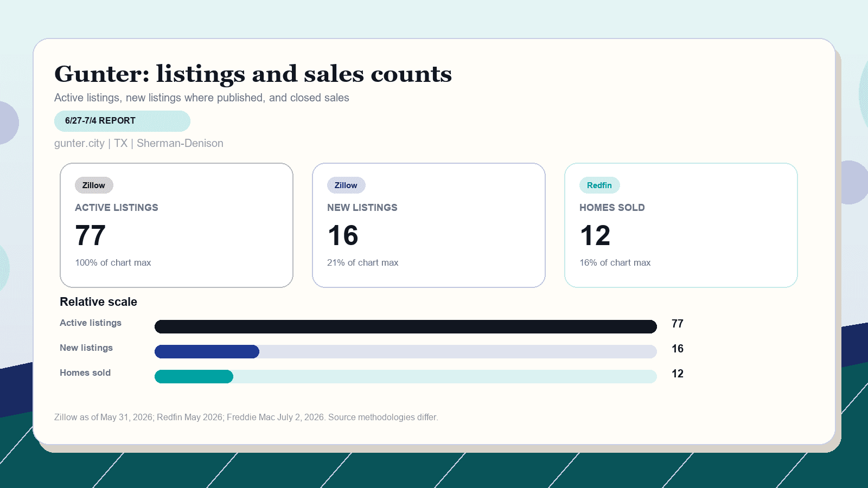Click the teal Homes sold progress bar
This screenshot has width=868, height=488.
click(x=194, y=376)
